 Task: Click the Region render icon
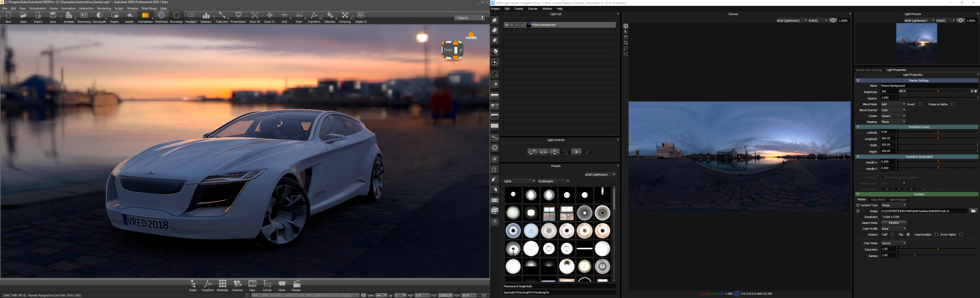115,17
